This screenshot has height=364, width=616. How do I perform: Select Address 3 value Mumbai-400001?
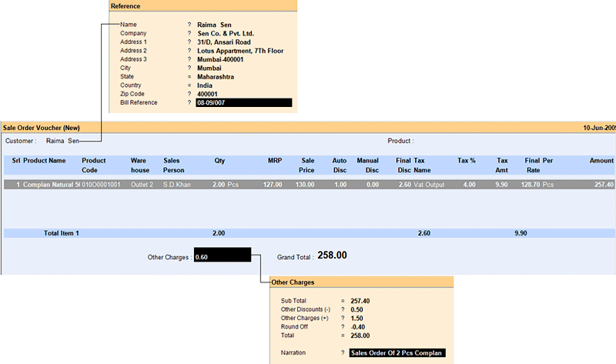click(219, 59)
